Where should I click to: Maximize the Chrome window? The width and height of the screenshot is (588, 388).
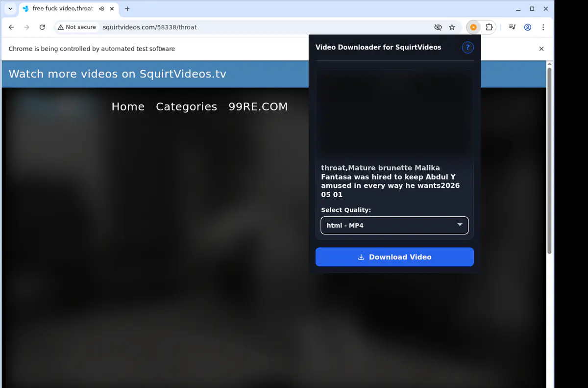pos(532,9)
